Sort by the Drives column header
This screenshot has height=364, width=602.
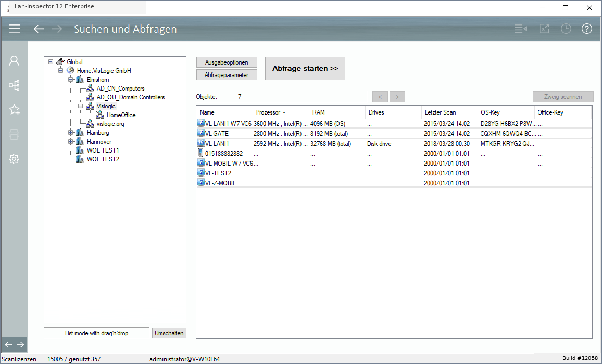coord(394,112)
